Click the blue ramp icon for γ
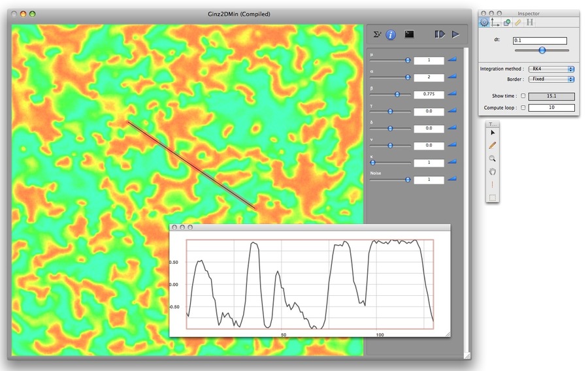Image resolution: width=588 pixels, height=371 pixels. coord(452,110)
